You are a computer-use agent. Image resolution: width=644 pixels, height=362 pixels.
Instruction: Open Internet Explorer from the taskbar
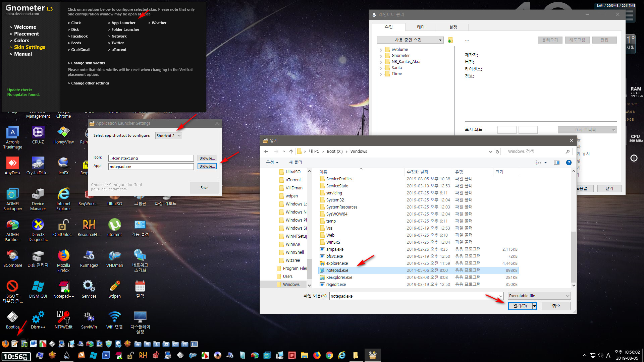tap(342, 355)
